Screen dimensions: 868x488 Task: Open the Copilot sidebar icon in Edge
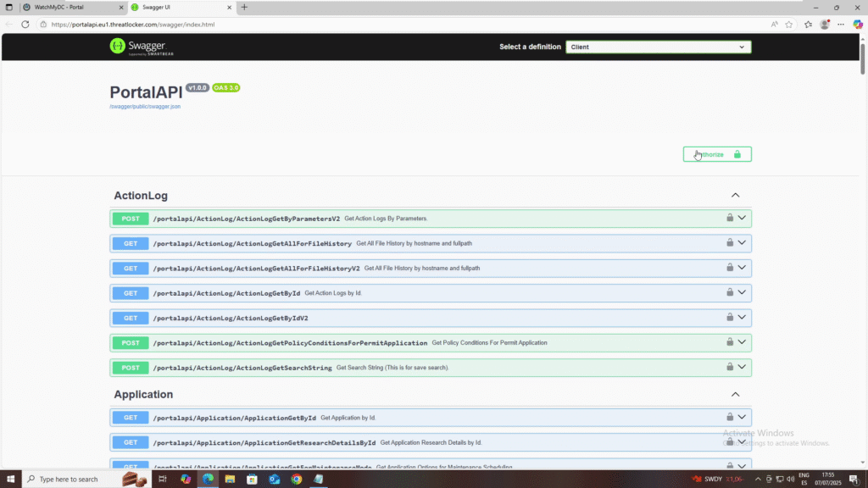[x=858, y=25]
